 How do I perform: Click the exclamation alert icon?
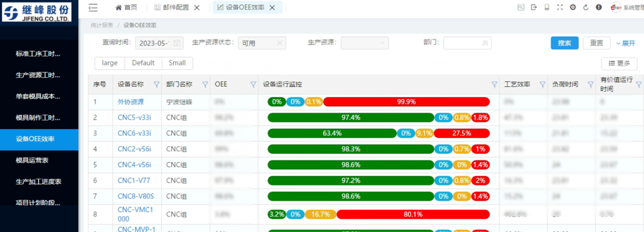pos(599,7)
